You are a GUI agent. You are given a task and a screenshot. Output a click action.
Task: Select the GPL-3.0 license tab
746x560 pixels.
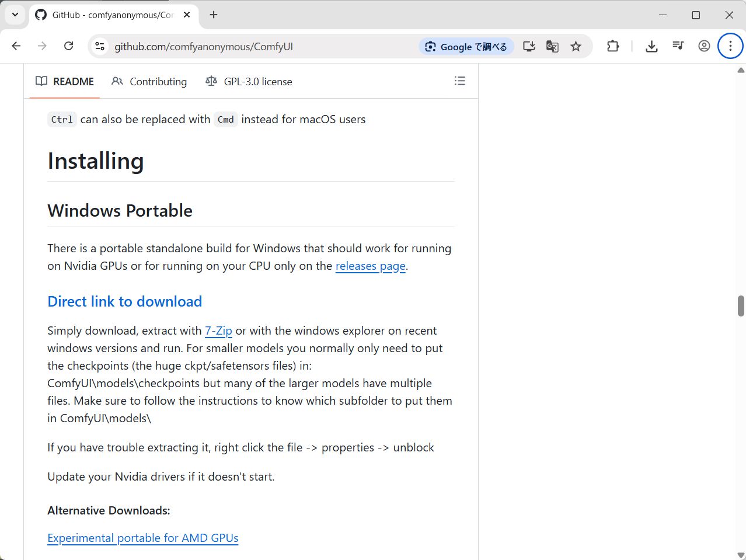pyautogui.click(x=249, y=82)
